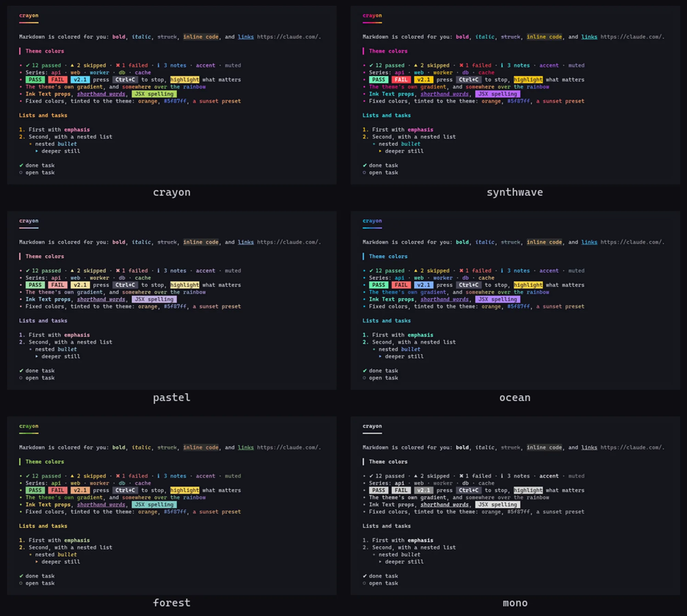687x616 pixels.
Task: Select the 'synthwave' theme caption
Action: pos(515,192)
